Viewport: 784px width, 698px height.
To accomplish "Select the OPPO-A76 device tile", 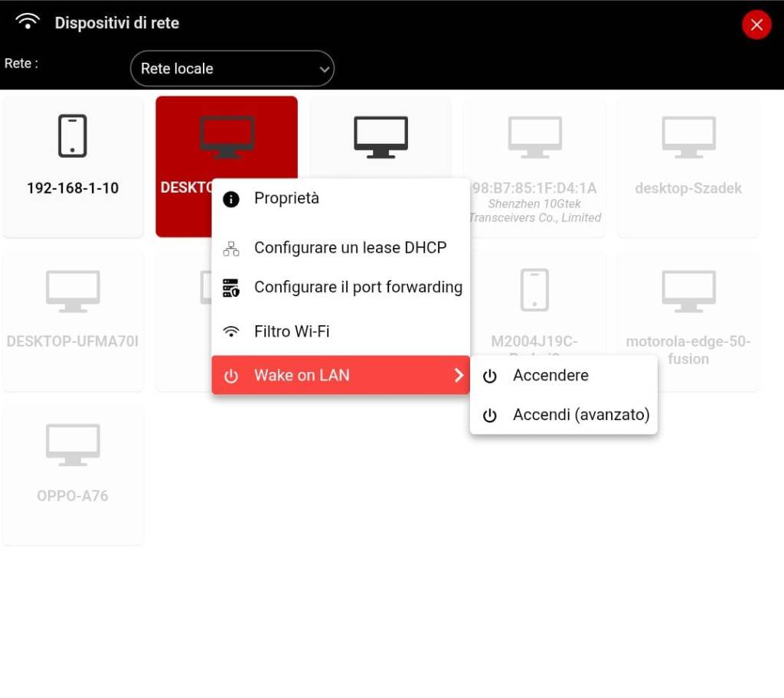I will click(x=73, y=475).
